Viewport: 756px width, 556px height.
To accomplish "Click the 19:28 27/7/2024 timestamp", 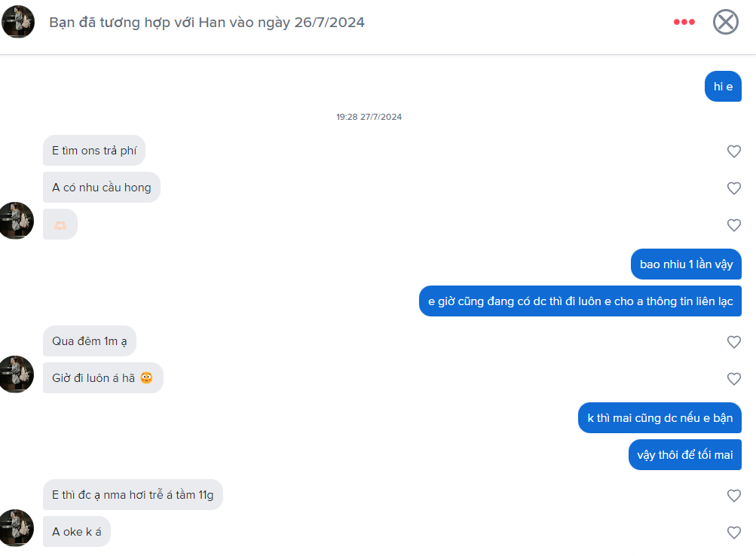I will point(369,117).
